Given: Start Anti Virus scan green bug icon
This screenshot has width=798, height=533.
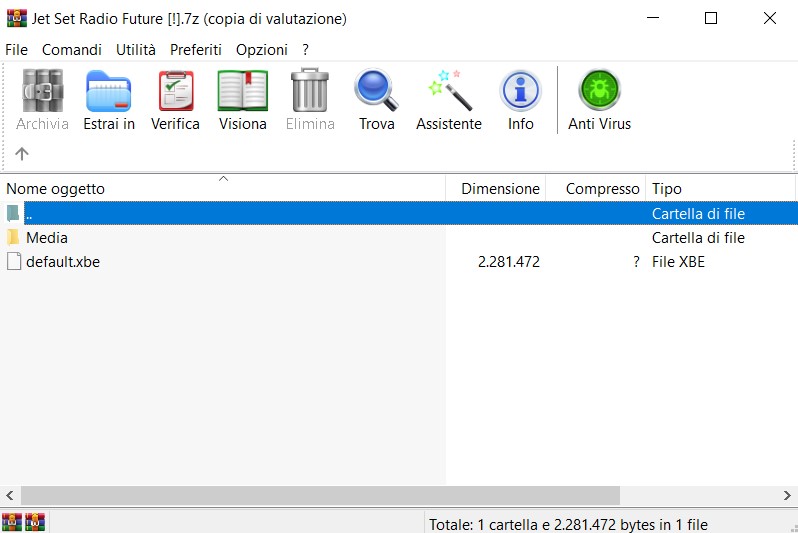Looking at the screenshot, I should (600, 90).
